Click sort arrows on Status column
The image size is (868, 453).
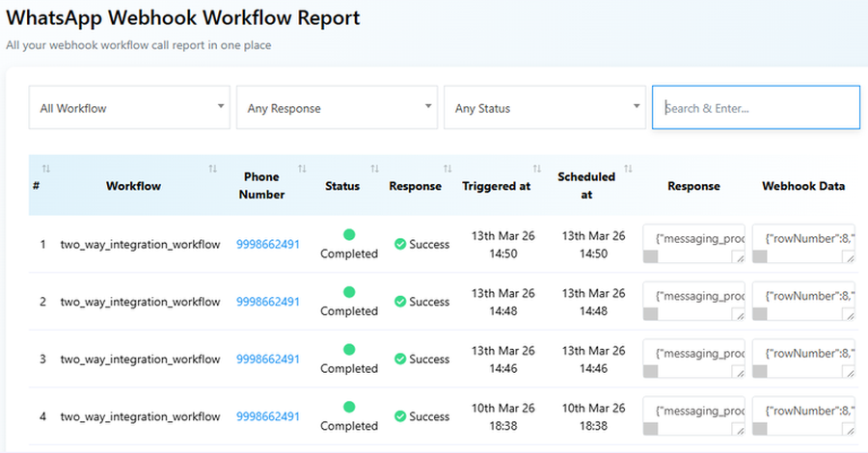(x=374, y=169)
